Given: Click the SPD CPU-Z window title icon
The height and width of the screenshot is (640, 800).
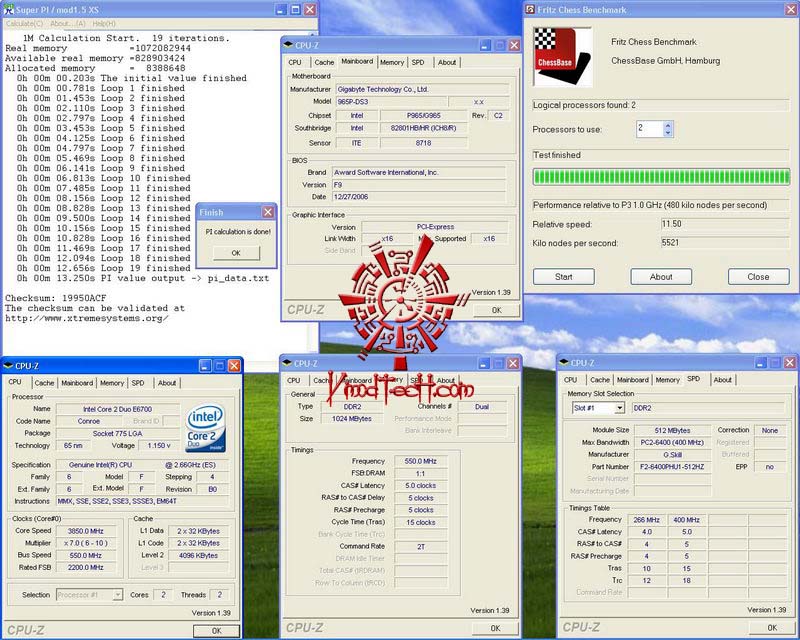Looking at the screenshot, I should click(x=564, y=363).
